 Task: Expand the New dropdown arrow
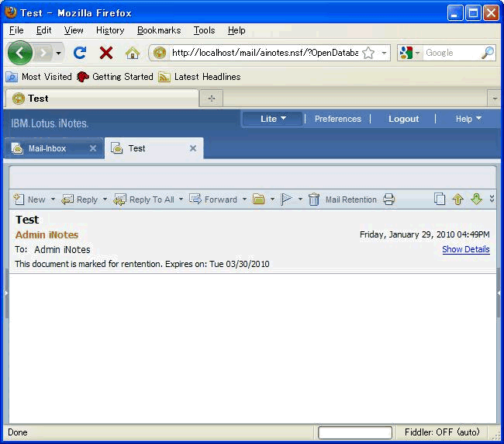53,199
